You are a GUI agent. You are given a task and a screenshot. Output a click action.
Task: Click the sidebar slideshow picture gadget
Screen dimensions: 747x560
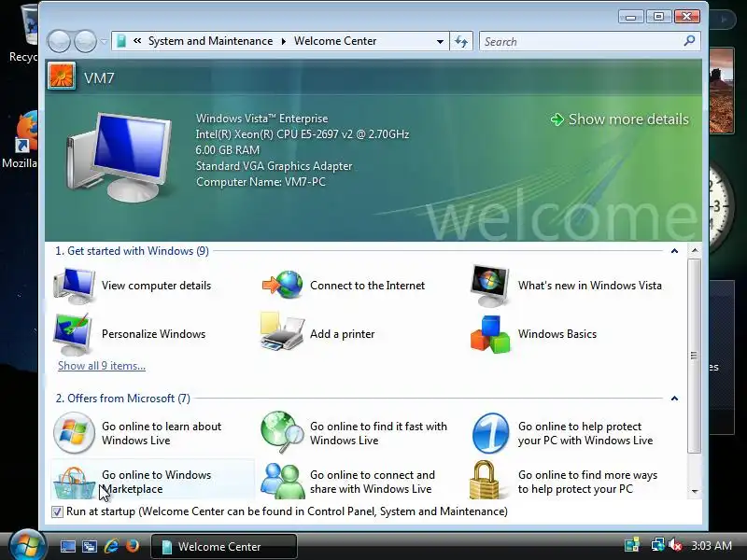tap(721, 91)
